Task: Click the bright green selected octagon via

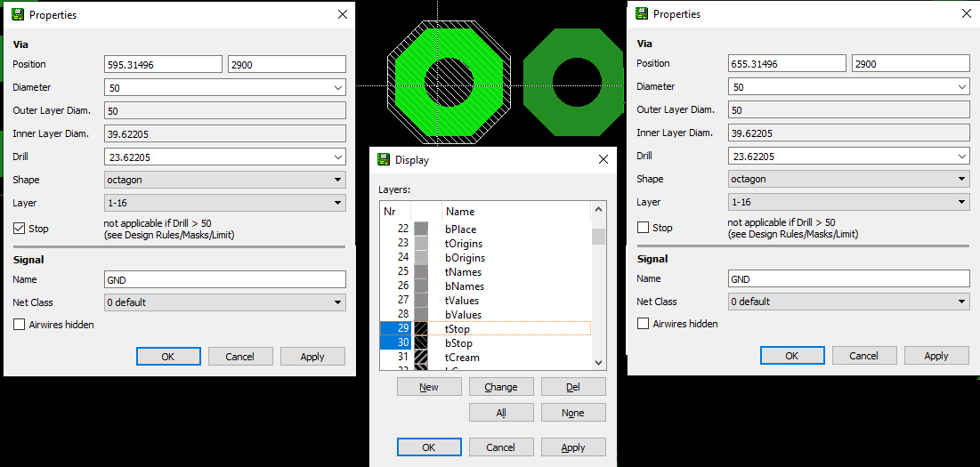Action: [x=409, y=85]
